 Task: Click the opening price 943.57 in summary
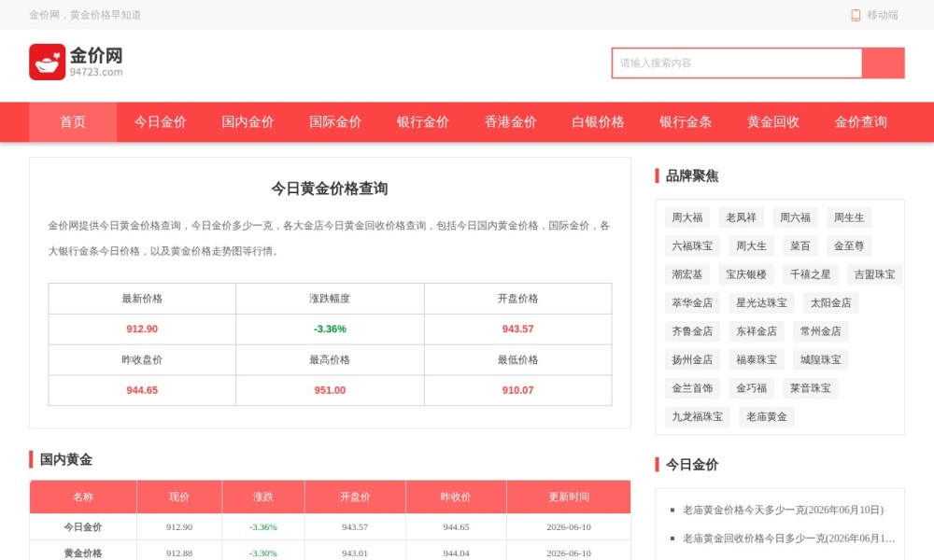click(517, 329)
